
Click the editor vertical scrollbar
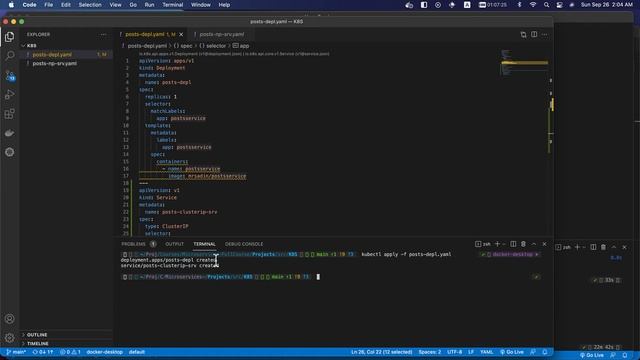[551, 143]
